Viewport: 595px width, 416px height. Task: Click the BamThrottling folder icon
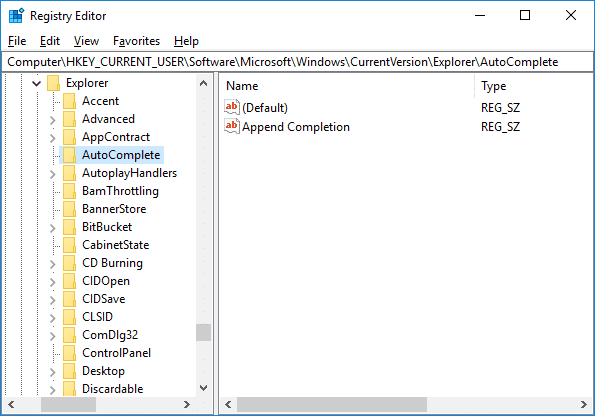(69, 191)
